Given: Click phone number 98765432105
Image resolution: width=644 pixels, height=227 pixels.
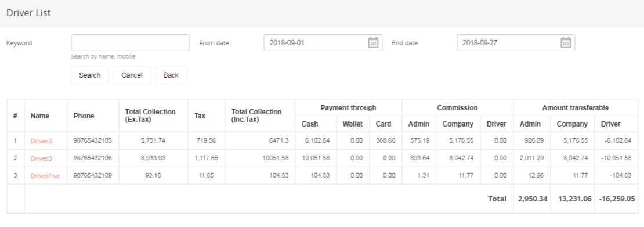Looking at the screenshot, I should click(93, 140).
